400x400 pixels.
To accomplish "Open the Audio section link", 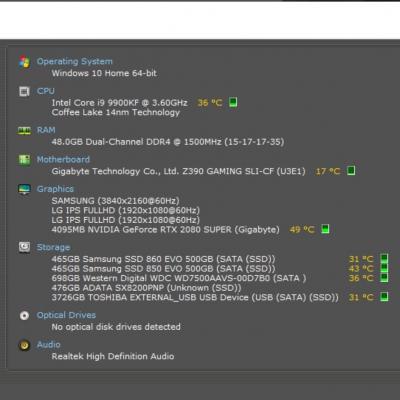I will 49,345.
